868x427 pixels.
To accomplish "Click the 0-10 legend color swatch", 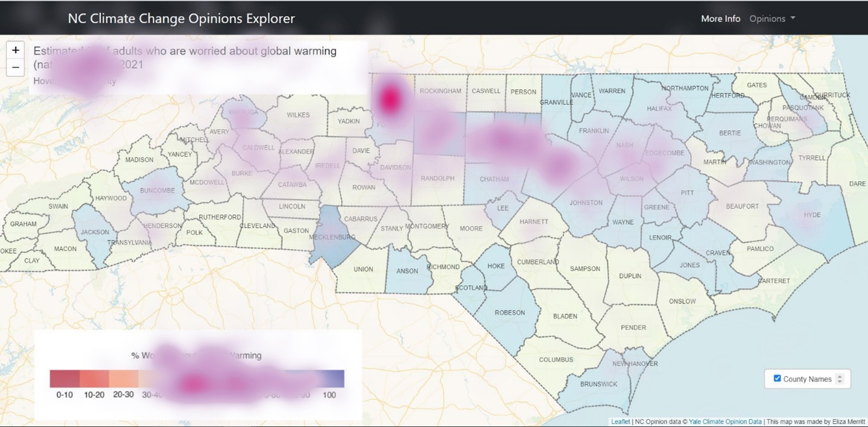I will tap(65, 378).
